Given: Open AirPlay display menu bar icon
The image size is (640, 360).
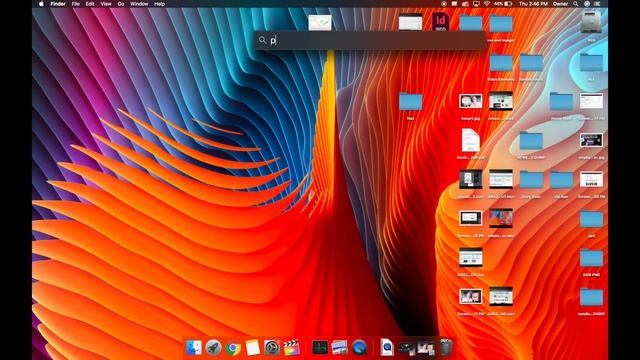Looking at the screenshot, I should point(476,4).
